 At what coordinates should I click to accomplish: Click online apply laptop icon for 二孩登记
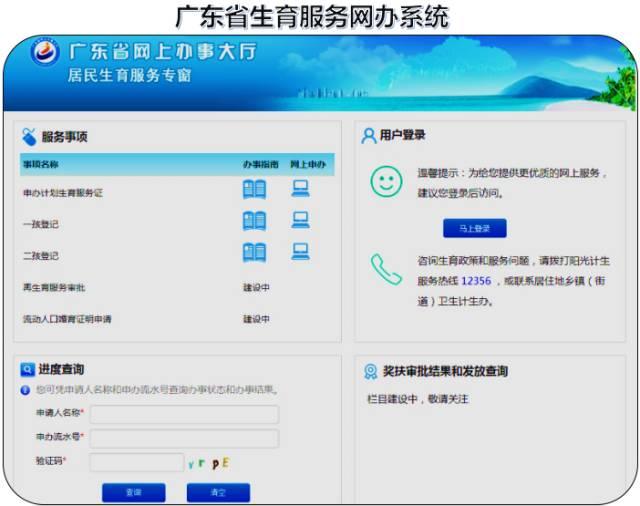[301, 252]
